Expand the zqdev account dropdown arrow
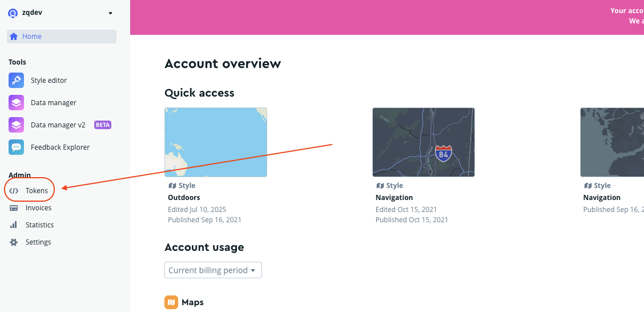 (x=110, y=13)
